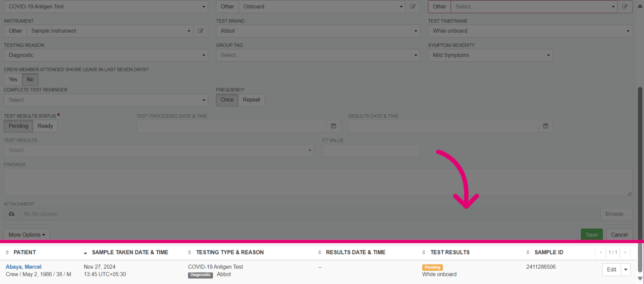Click Edit for Abaya, Marcel row
Viewport: 644px width, 284px height.
tap(611, 270)
